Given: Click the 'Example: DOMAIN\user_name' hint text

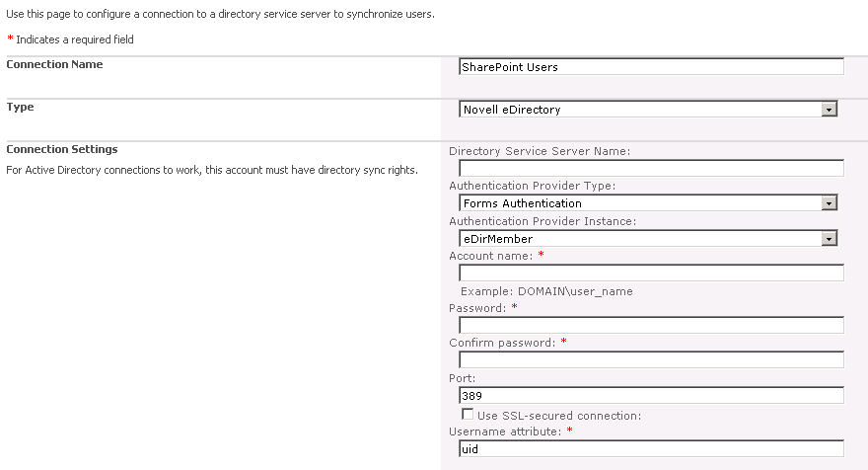Looking at the screenshot, I should (546, 291).
